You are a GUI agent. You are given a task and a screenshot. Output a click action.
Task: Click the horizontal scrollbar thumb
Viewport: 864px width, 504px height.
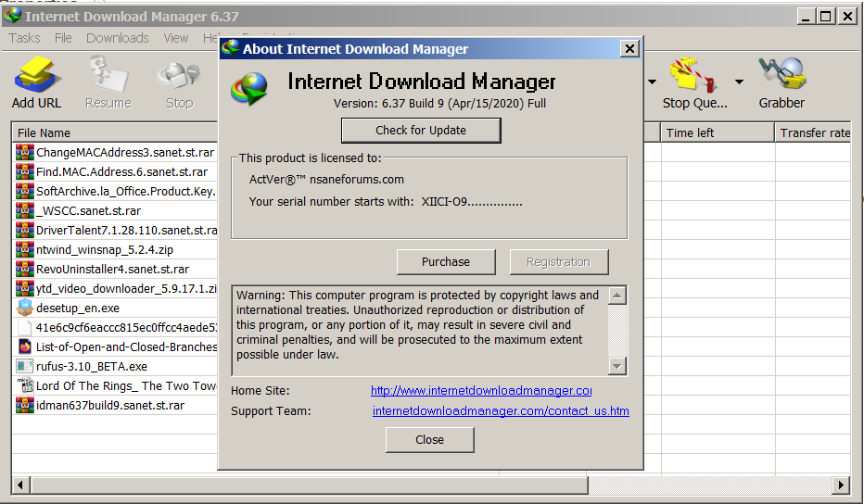coord(310,485)
